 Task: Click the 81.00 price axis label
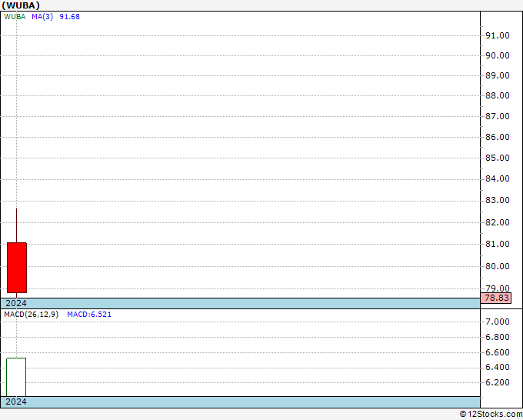498,244
